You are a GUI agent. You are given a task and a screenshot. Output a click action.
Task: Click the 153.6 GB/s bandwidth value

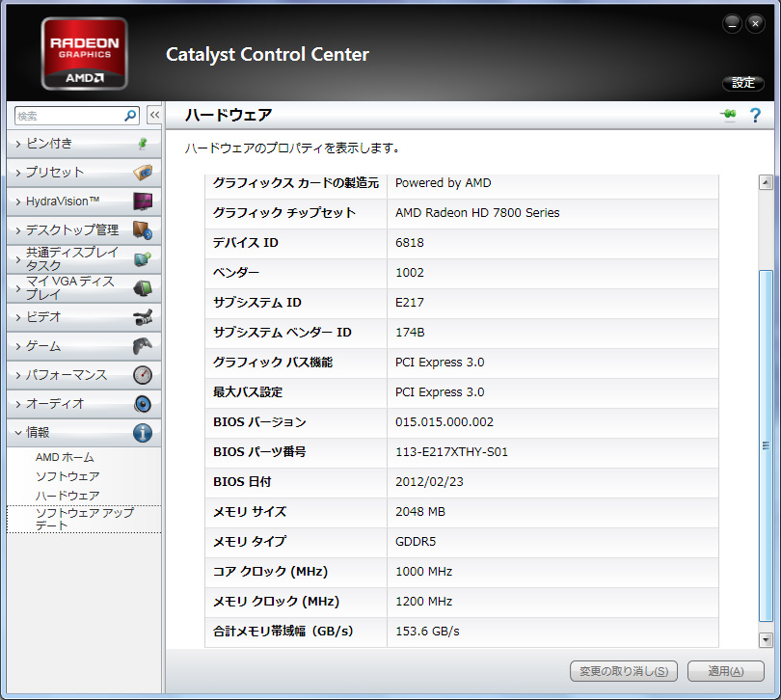427,632
